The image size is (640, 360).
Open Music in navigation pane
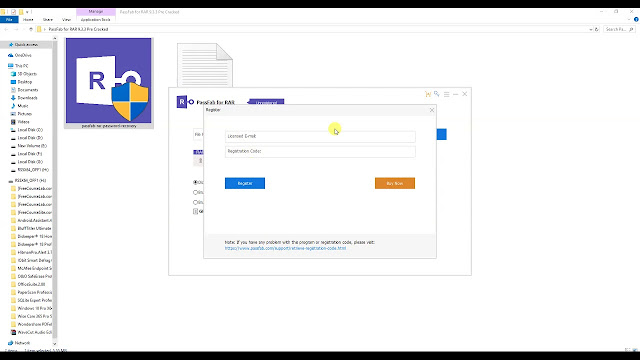click(23, 106)
